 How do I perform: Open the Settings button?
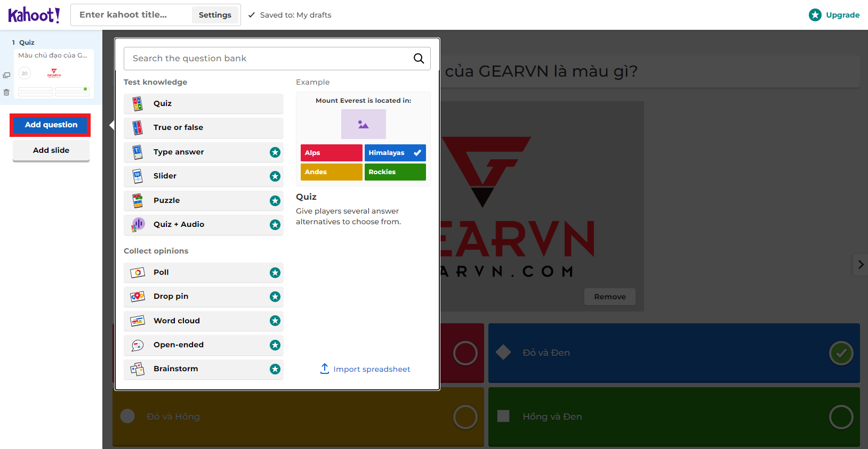pyautogui.click(x=215, y=15)
